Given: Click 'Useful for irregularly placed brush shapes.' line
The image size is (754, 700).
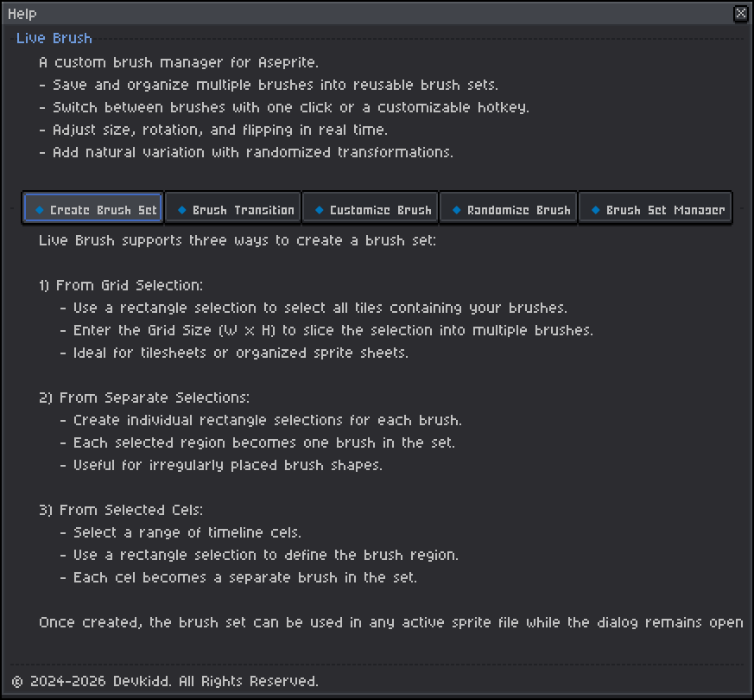Looking at the screenshot, I should pyautogui.click(x=221, y=465).
